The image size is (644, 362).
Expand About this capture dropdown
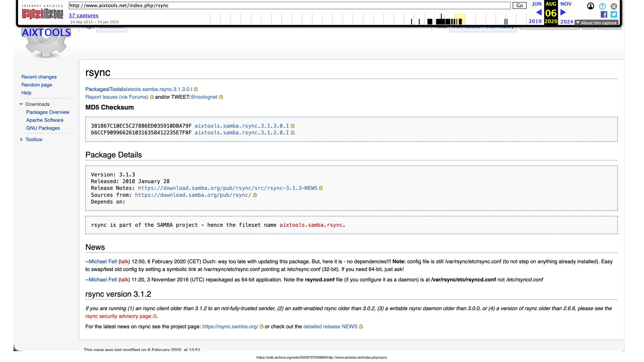click(596, 23)
